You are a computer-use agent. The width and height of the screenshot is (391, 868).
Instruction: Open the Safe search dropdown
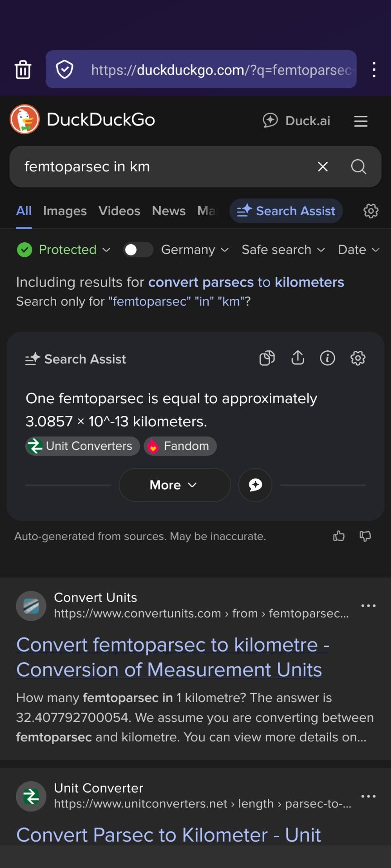(x=283, y=250)
